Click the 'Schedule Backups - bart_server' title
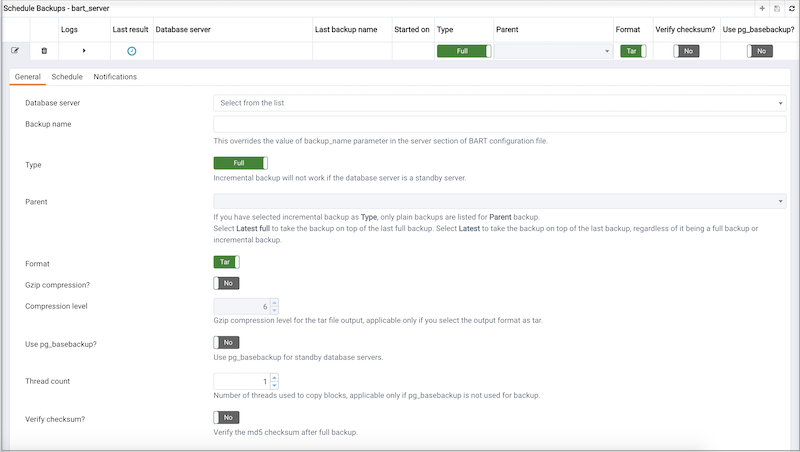This screenshot has width=800, height=452. pyautogui.click(x=56, y=8)
